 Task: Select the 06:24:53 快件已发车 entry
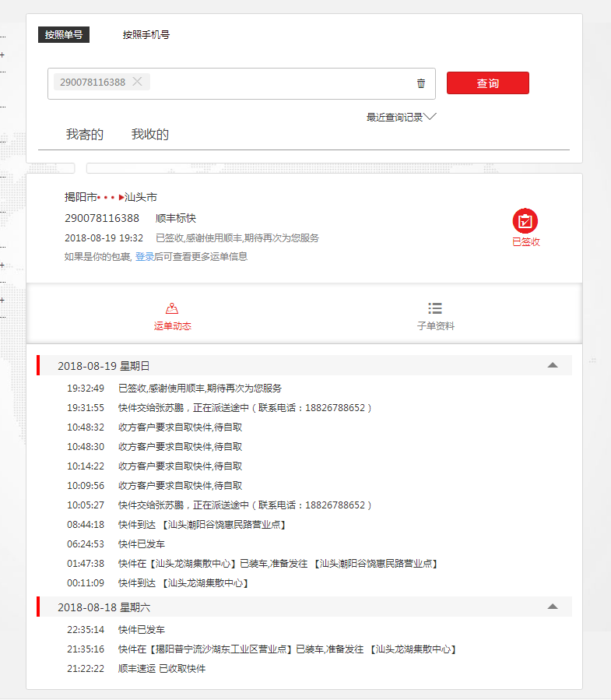116,544
